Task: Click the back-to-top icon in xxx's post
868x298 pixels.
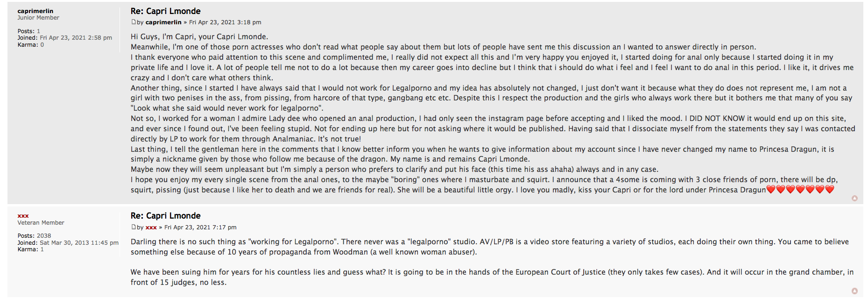Action: click(x=854, y=291)
